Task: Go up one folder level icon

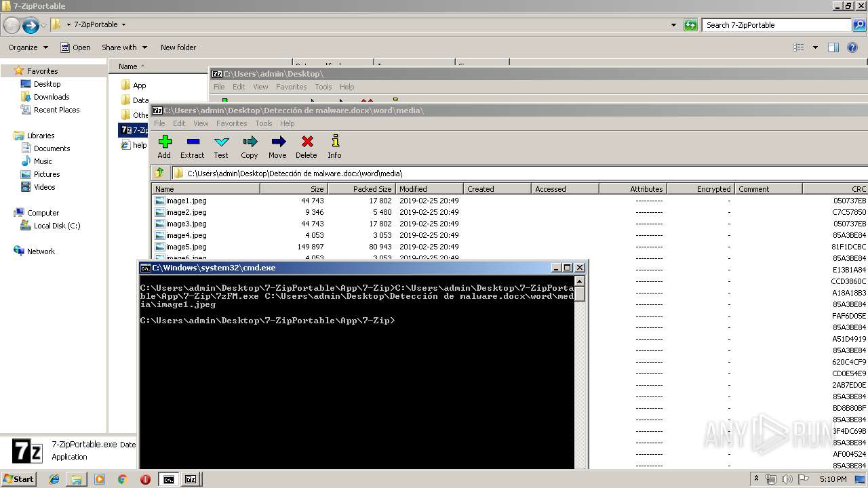Action: (159, 173)
